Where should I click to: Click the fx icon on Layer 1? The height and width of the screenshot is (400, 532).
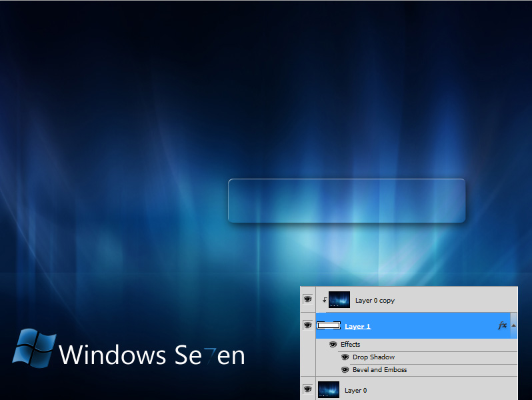[502, 325]
